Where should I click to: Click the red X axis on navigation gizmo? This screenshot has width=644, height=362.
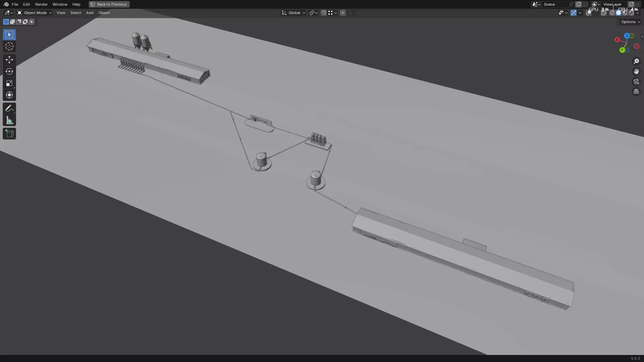[617, 40]
